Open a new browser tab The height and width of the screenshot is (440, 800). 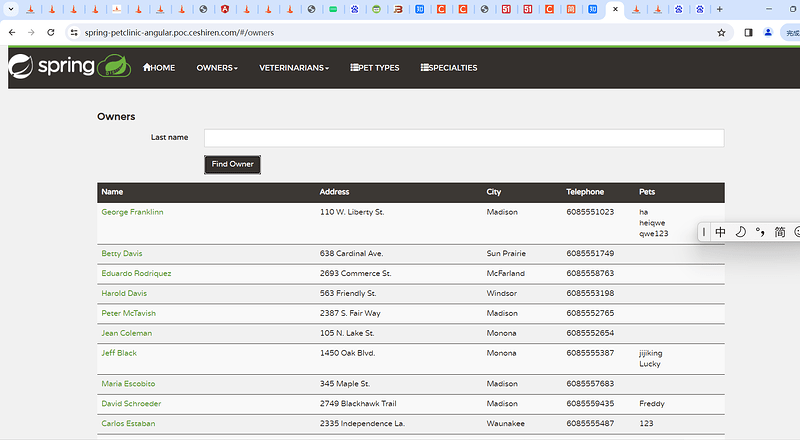click(x=719, y=9)
